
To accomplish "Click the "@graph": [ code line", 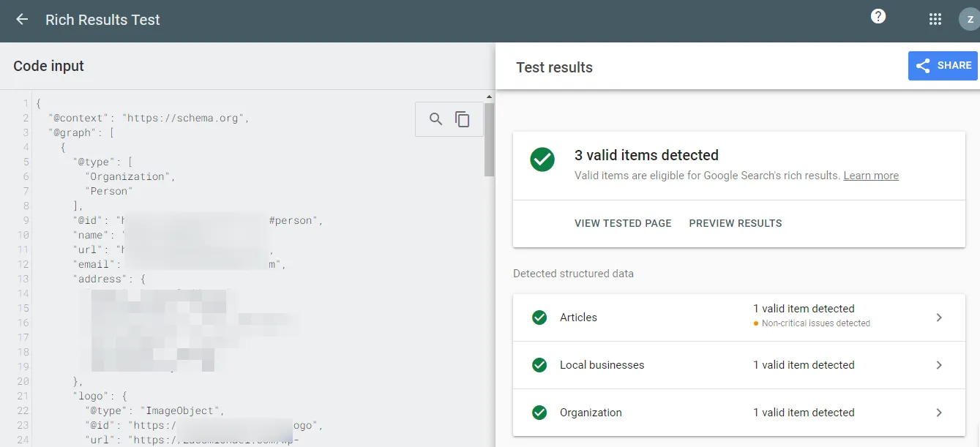I will [81, 132].
